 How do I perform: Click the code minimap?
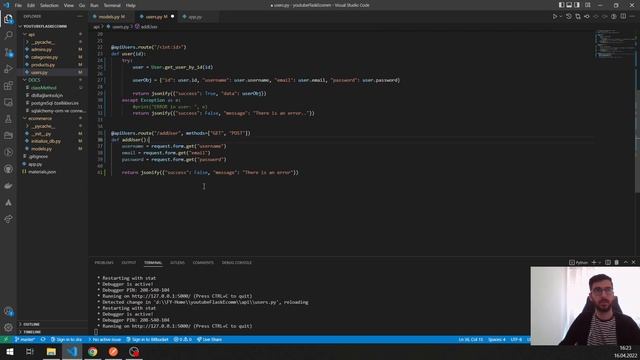[615, 43]
